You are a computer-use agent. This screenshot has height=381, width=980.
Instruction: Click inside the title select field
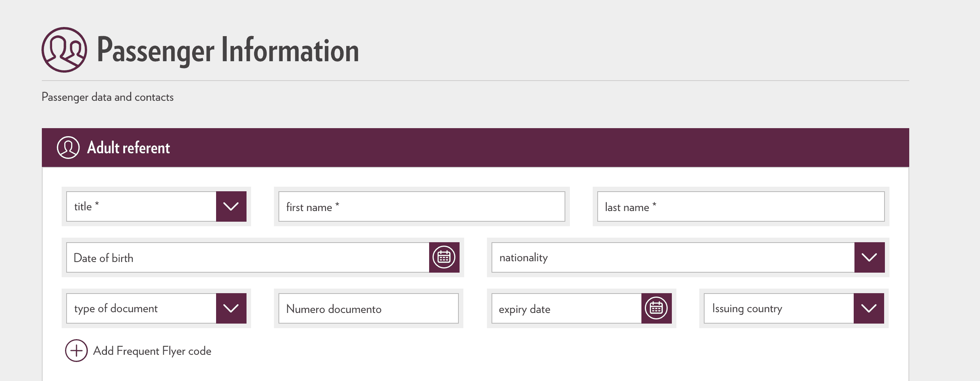[x=141, y=206]
